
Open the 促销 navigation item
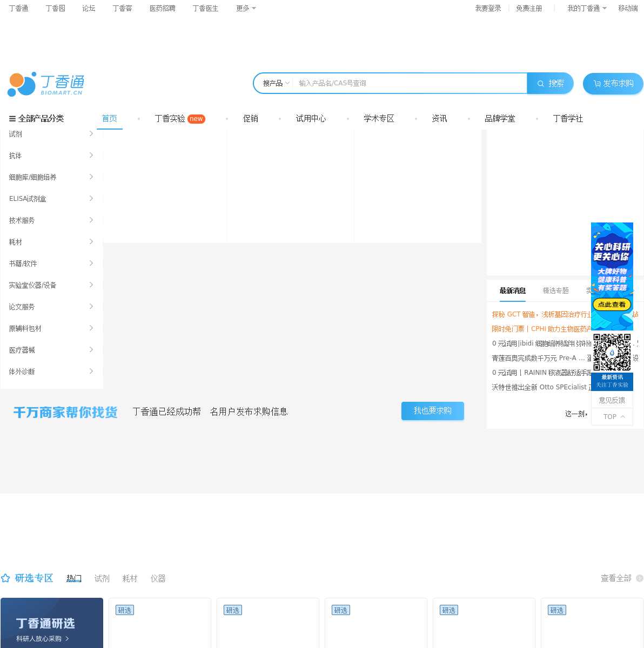pos(250,118)
